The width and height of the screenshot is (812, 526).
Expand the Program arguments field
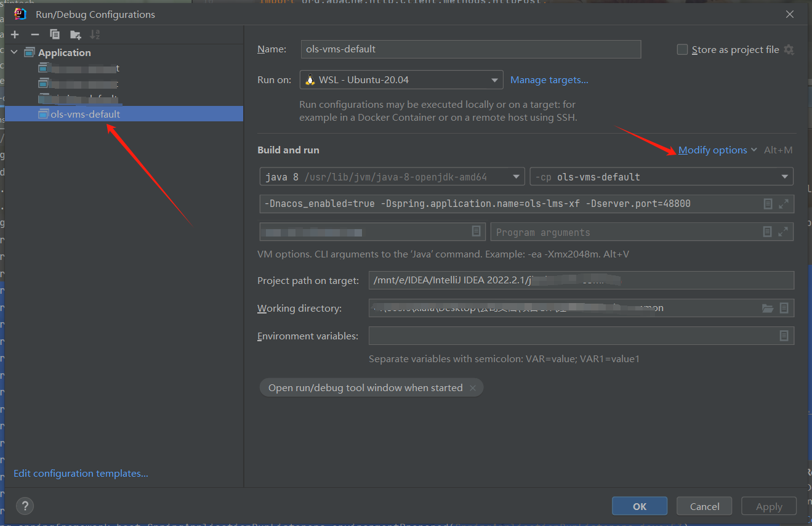(x=783, y=232)
